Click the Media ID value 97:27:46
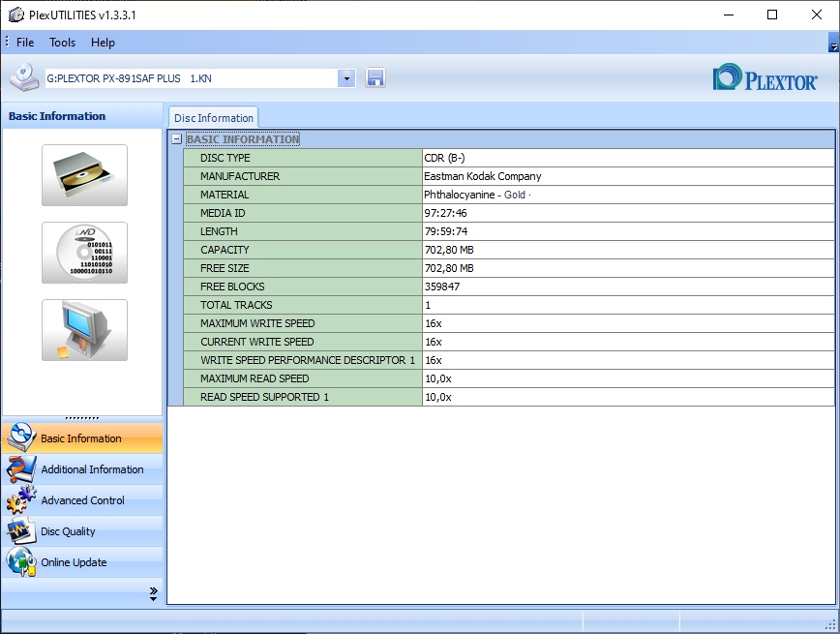Viewport: 840px width, 634px height. coord(446,213)
